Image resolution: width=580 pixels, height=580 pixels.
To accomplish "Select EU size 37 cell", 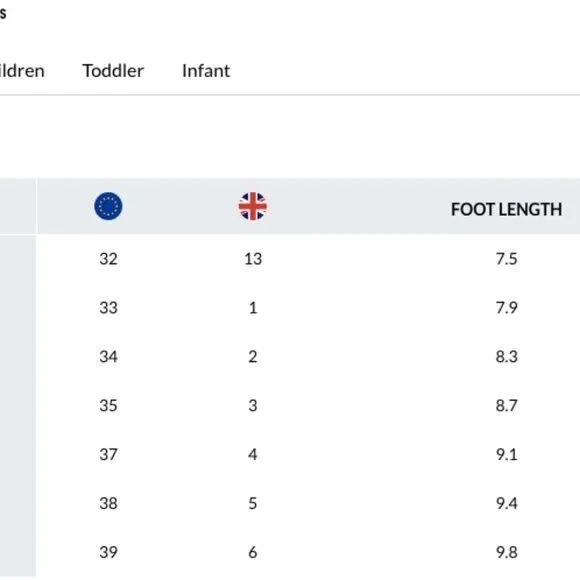I will 108,454.
